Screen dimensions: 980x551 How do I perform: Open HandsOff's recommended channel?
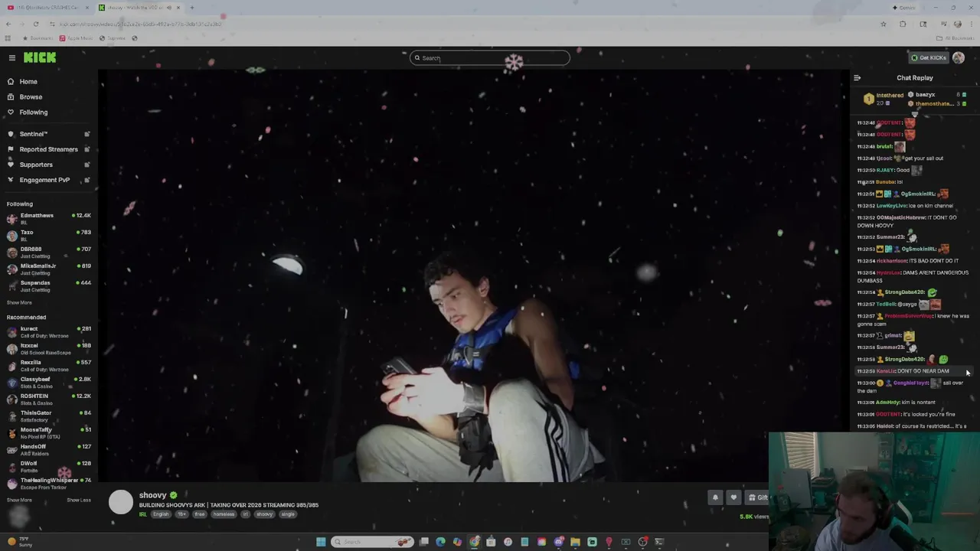(x=49, y=449)
